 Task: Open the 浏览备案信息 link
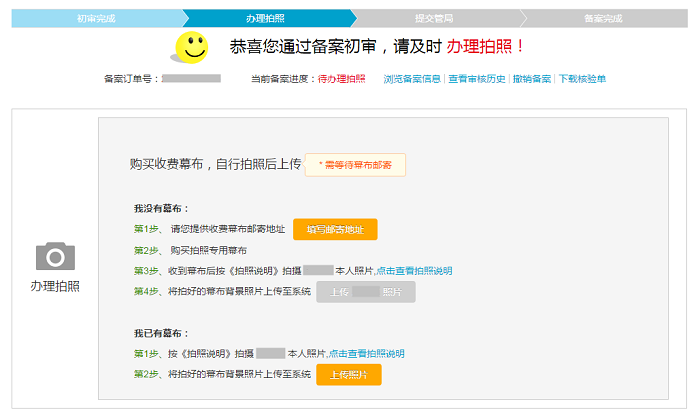[x=412, y=79]
